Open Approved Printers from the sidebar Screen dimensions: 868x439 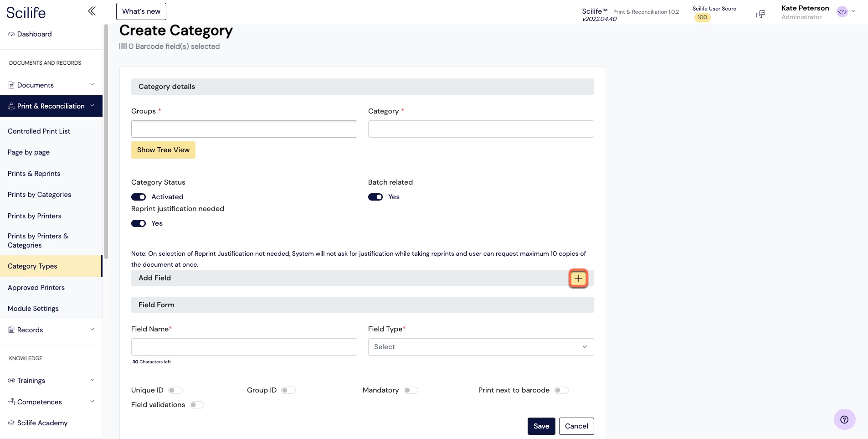(x=36, y=288)
